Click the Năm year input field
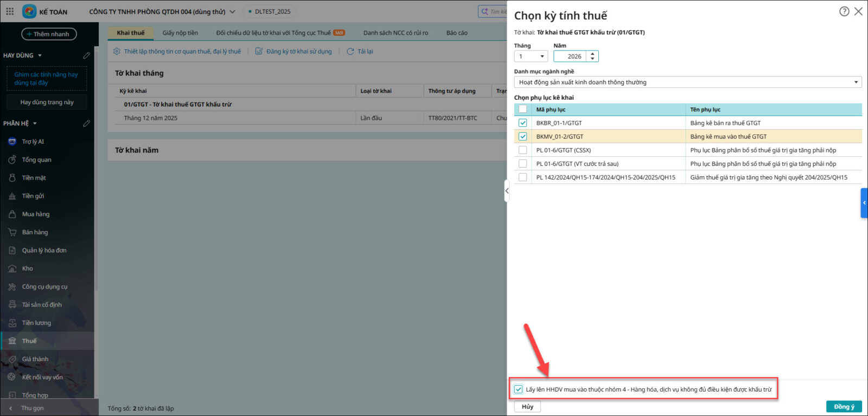 tap(570, 56)
